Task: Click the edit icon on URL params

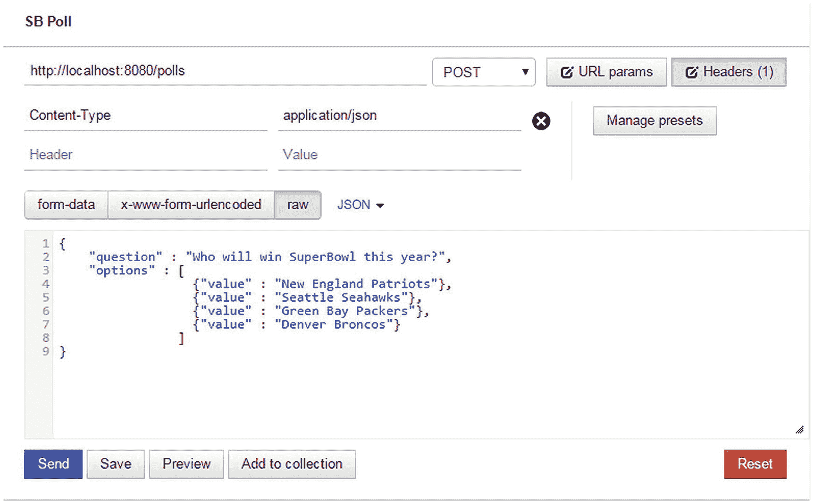Action: tap(567, 72)
